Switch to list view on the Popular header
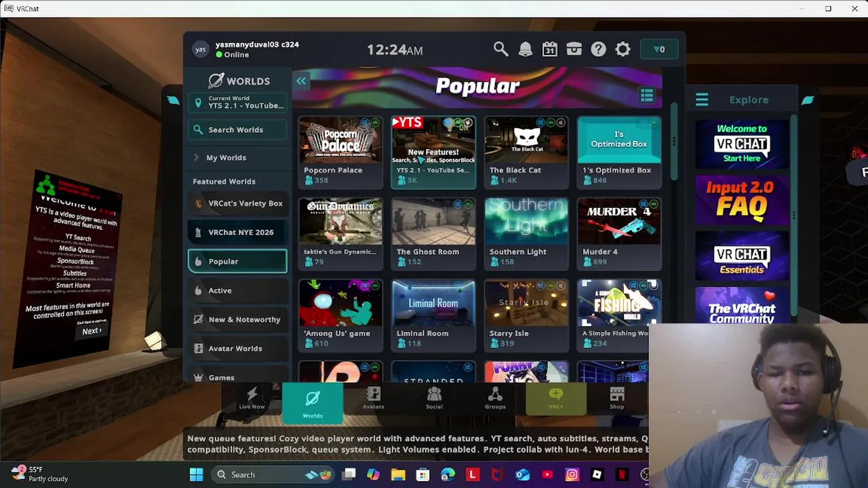Screen dimensions: 868x488 tap(647, 96)
